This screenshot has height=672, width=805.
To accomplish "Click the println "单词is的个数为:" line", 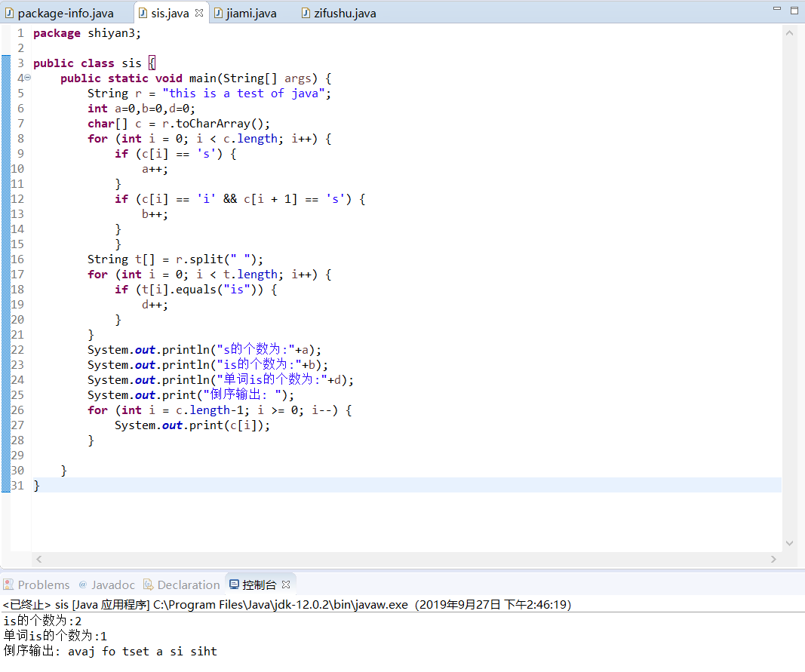I will pyautogui.click(x=220, y=379).
